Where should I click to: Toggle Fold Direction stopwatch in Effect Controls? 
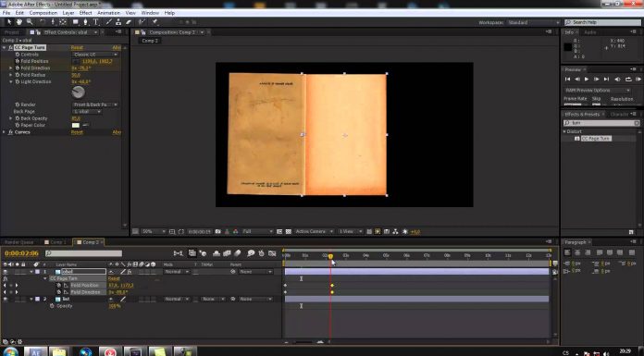18,68
